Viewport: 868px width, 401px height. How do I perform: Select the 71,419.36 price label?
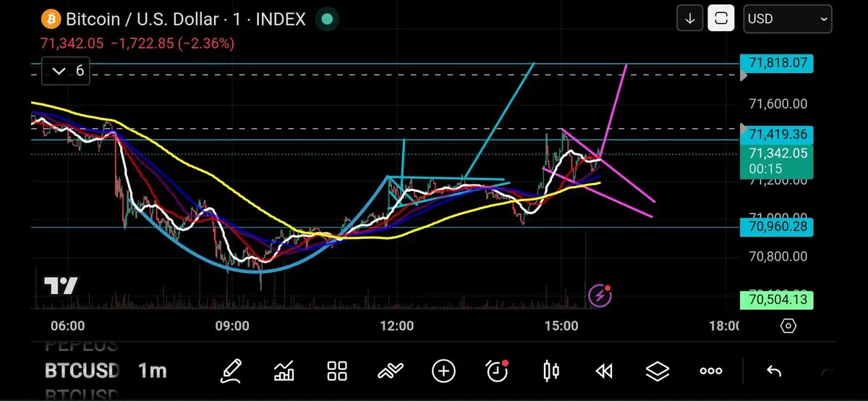[x=778, y=134]
